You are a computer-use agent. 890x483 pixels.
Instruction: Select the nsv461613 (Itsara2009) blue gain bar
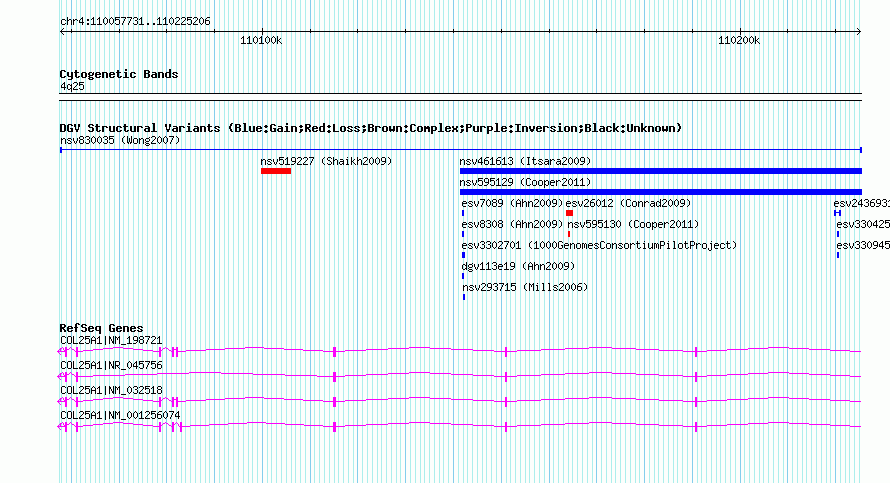click(x=661, y=171)
